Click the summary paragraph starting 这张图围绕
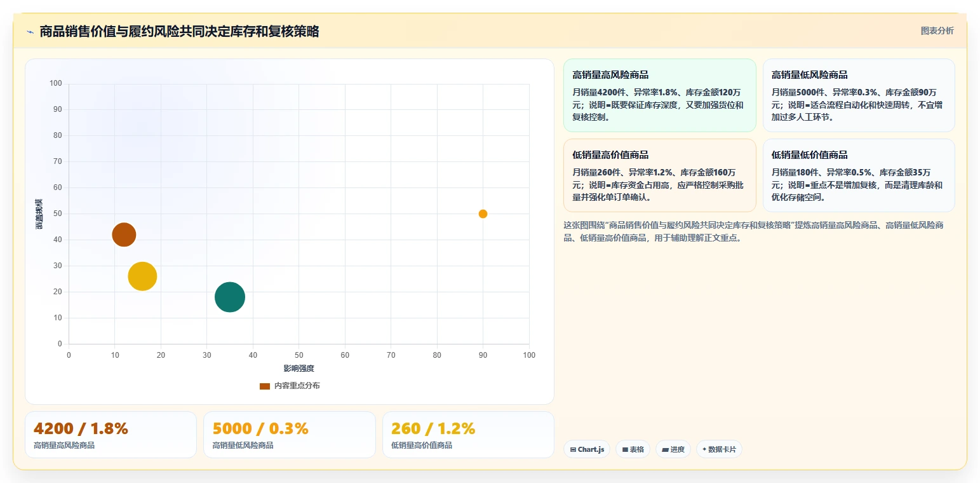Viewport: 980px width, 483px height. point(753,232)
